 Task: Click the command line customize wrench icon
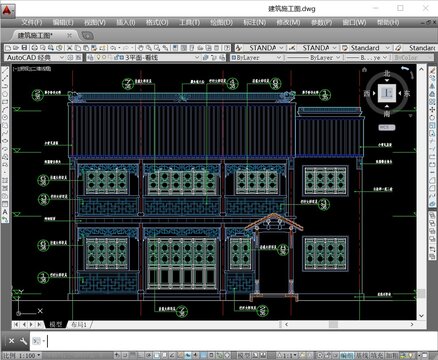click(x=23, y=341)
